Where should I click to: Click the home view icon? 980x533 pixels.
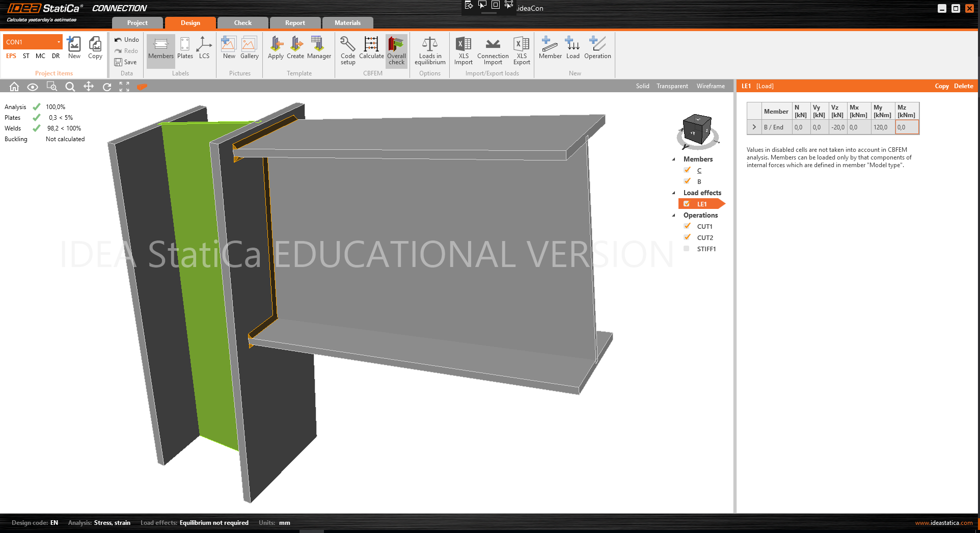pos(14,87)
